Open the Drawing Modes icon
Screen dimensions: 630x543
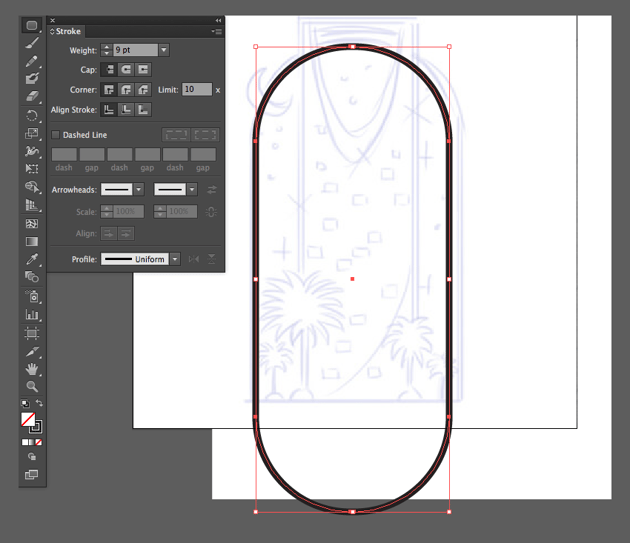[x=32, y=457]
